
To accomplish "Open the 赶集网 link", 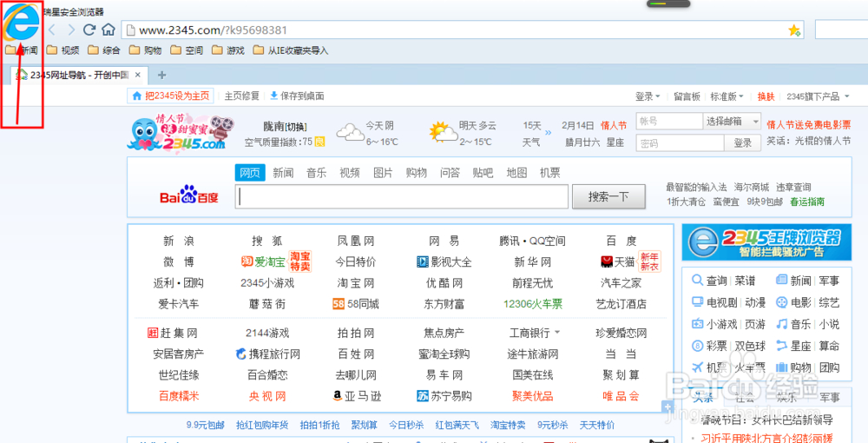I will pos(172,334).
